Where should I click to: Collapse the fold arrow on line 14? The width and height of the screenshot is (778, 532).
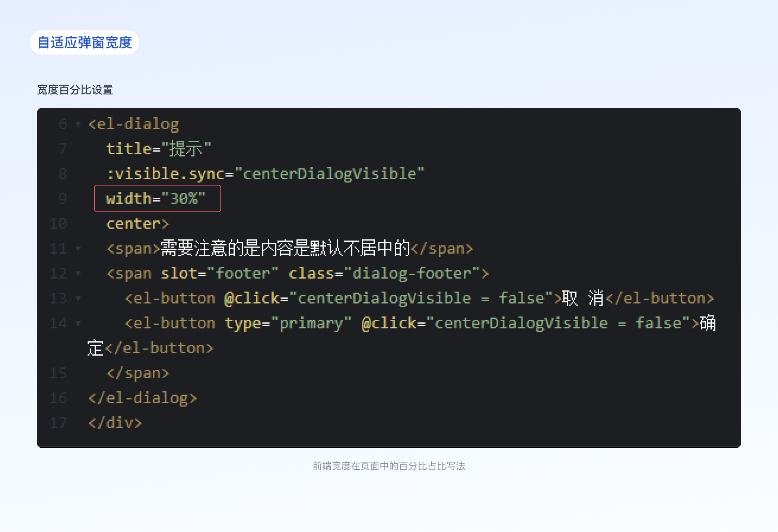pos(78,323)
